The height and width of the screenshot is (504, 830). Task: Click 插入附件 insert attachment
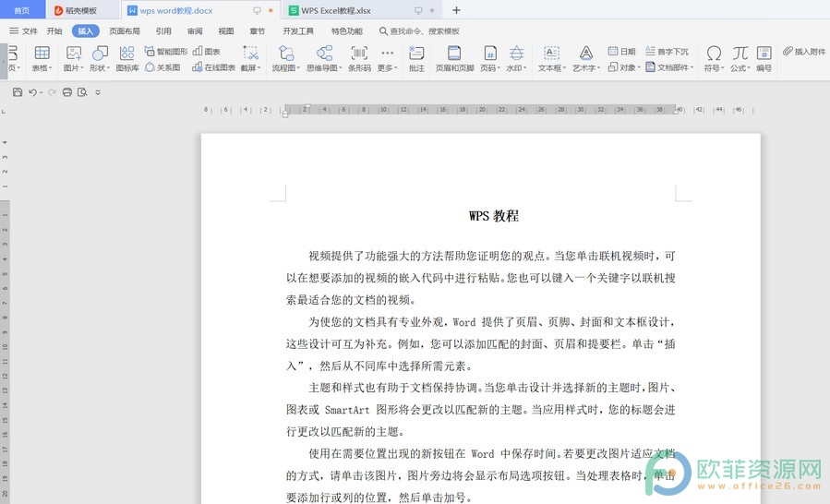click(804, 52)
